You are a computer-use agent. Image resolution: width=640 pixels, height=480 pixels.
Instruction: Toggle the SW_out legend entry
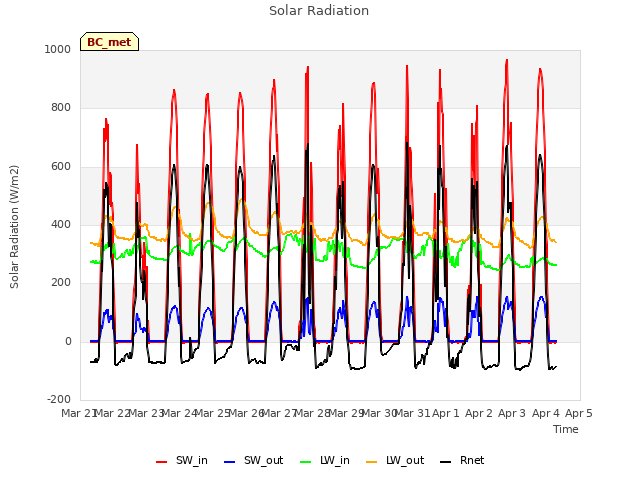point(253,460)
